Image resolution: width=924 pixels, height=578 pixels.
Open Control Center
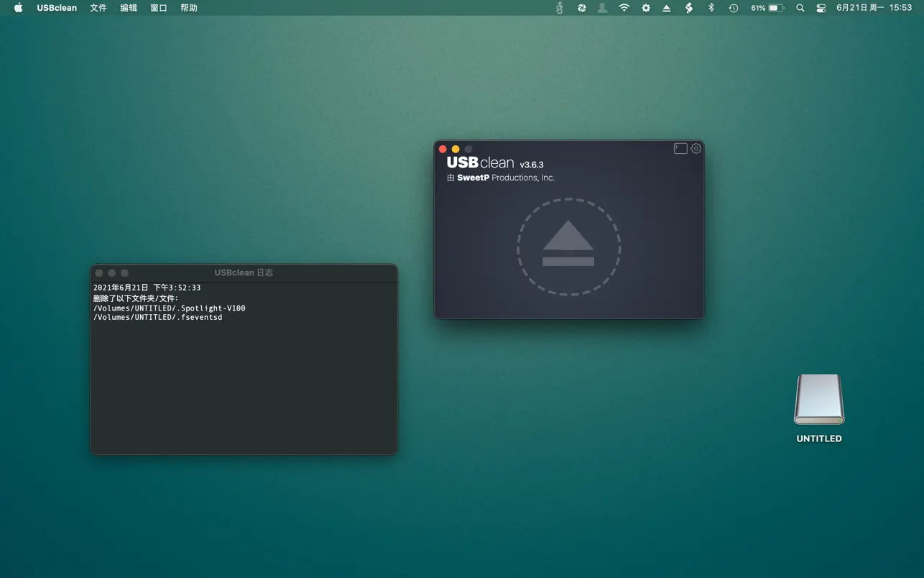(821, 8)
